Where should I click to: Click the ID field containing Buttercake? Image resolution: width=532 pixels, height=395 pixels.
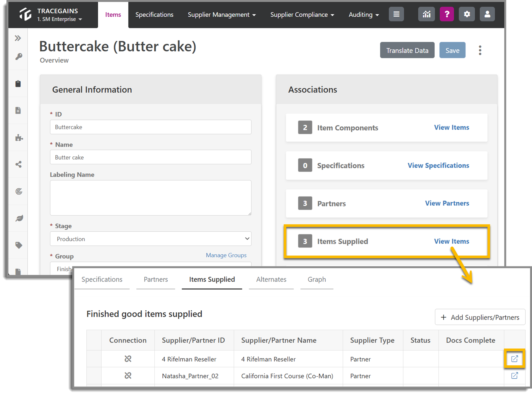tap(151, 127)
